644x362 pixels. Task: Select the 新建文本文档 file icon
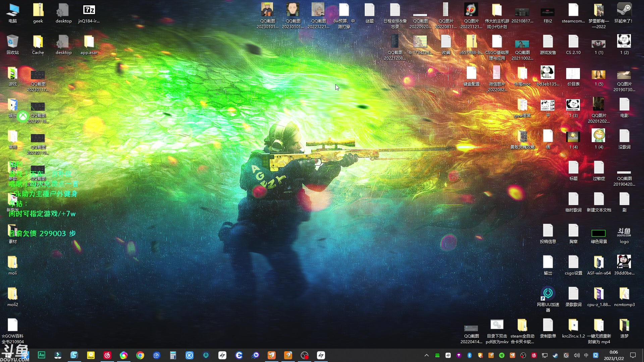coord(599,202)
